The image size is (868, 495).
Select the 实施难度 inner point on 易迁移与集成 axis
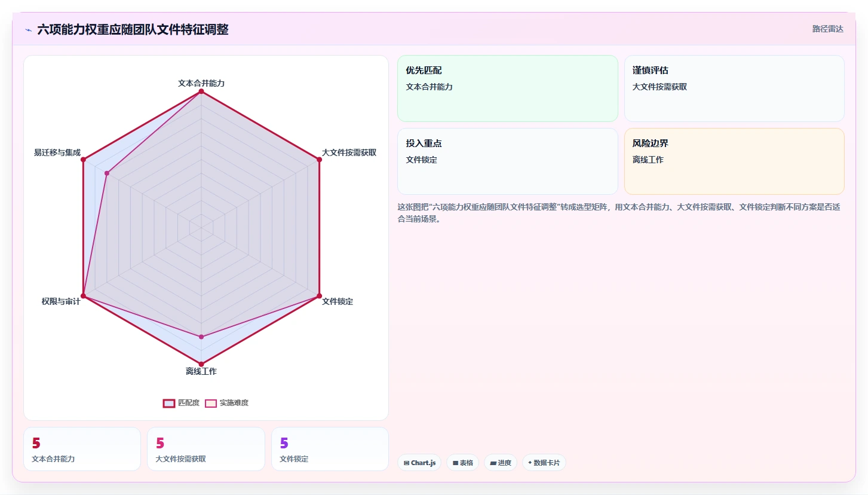(x=107, y=173)
